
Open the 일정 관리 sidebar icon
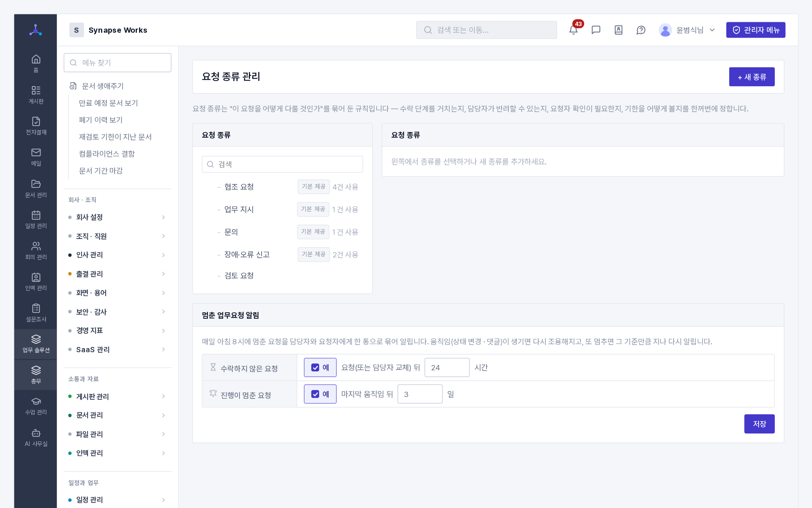coord(36,219)
